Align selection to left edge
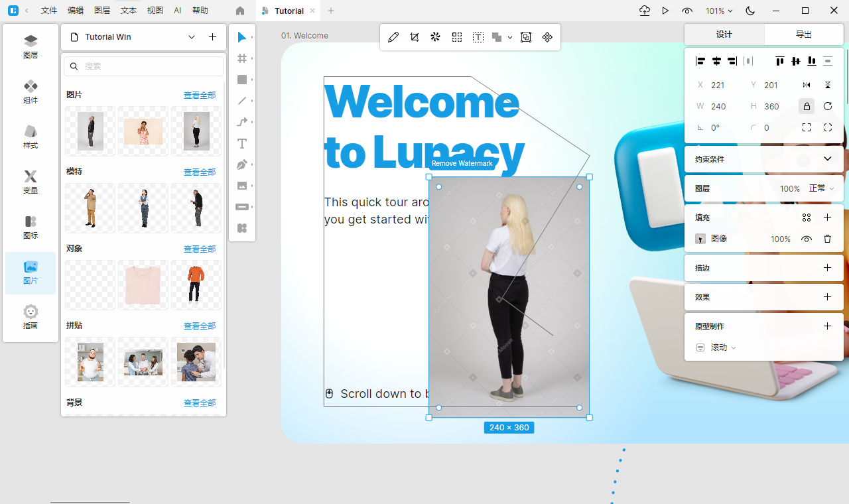The image size is (849, 504). [700, 60]
